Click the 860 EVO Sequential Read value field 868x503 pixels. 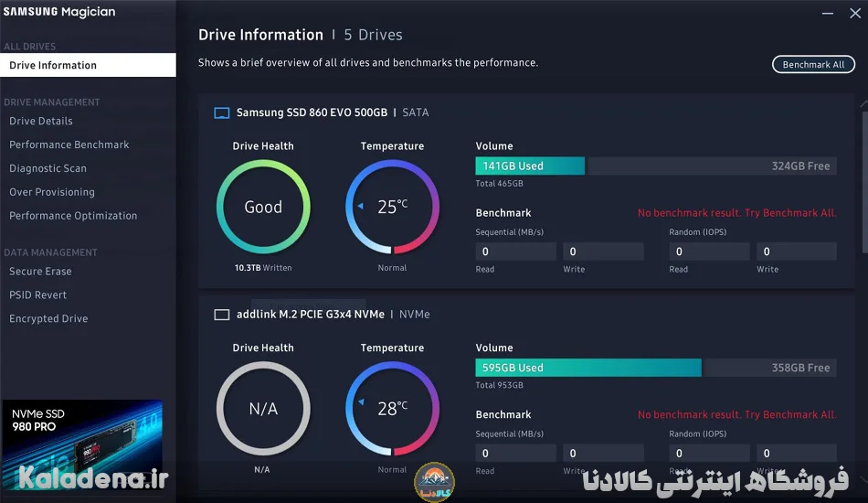click(x=516, y=251)
